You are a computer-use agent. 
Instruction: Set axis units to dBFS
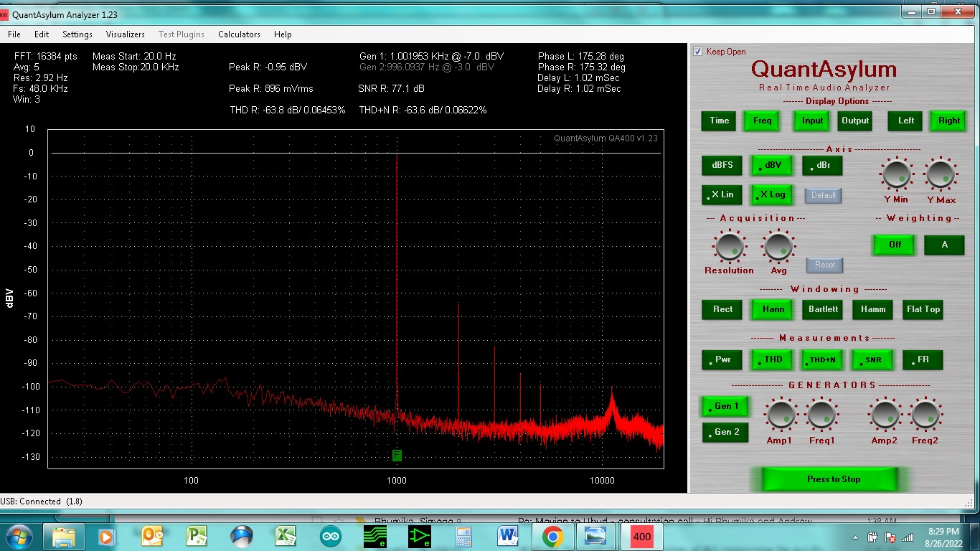(x=722, y=165)
